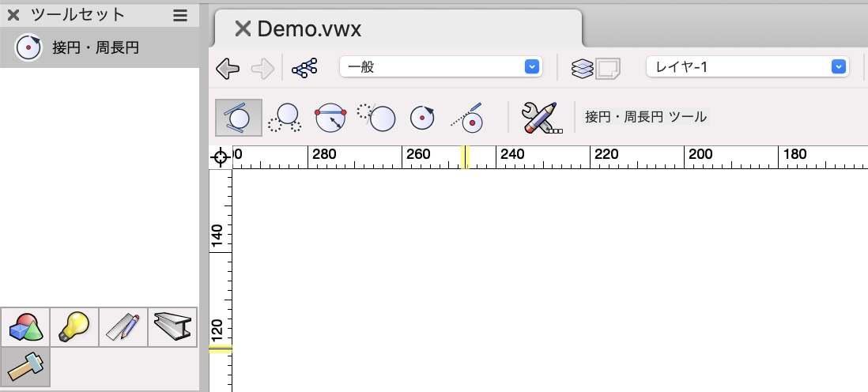The image size is (868, 392).
Task: Open the steel I-beam detailing tool set
Action: 172,327
